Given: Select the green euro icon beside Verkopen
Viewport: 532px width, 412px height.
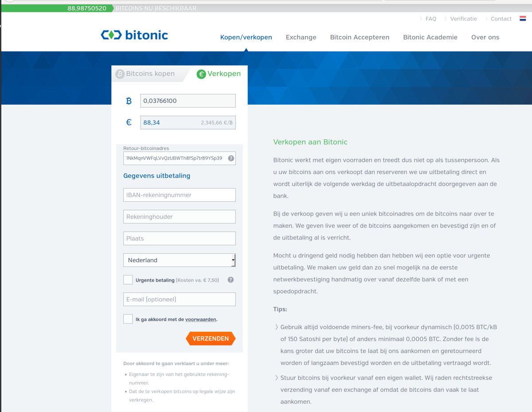Looking at the screenshot, I should 201,74.
